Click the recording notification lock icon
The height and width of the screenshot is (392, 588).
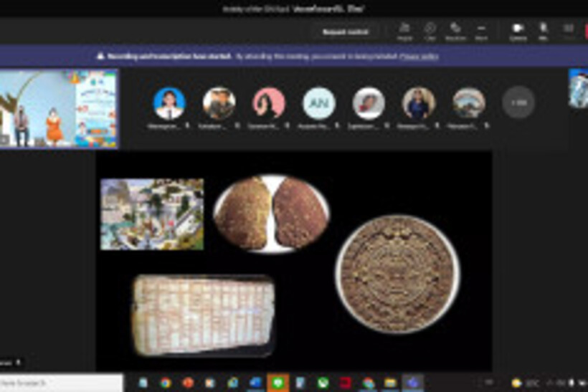click(x=100, y=56)
